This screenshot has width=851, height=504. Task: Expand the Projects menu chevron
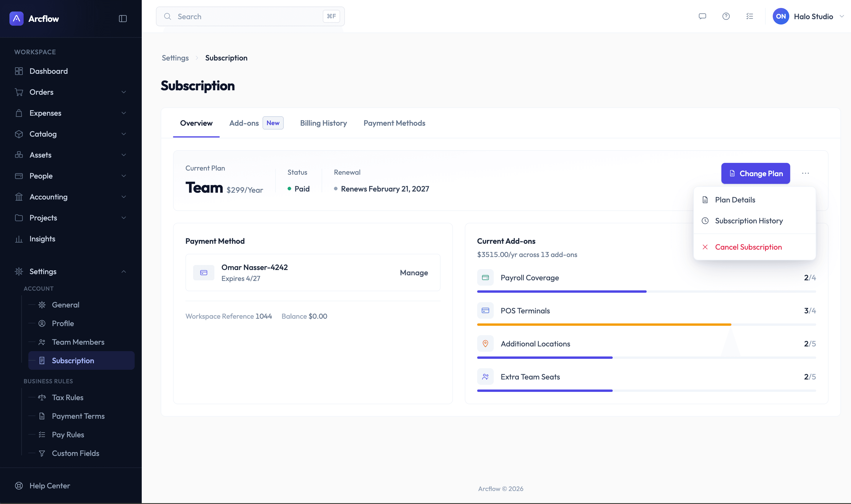[124, 218]
